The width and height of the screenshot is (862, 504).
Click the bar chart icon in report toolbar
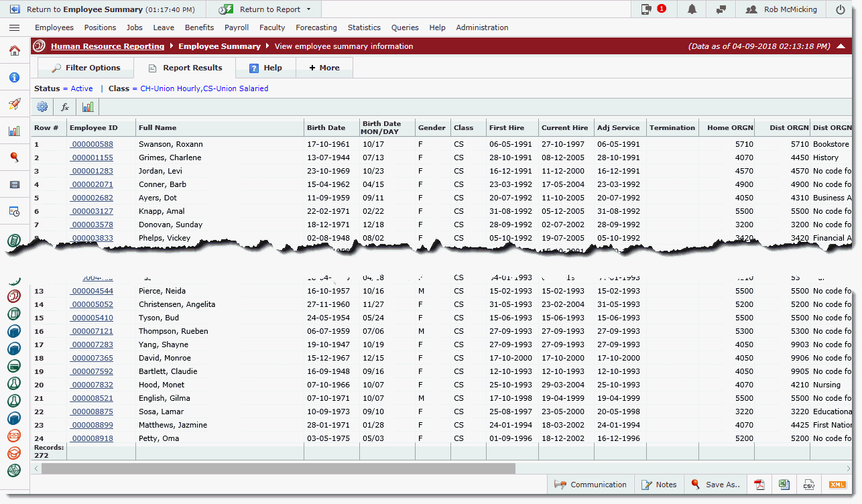(88, 107)
